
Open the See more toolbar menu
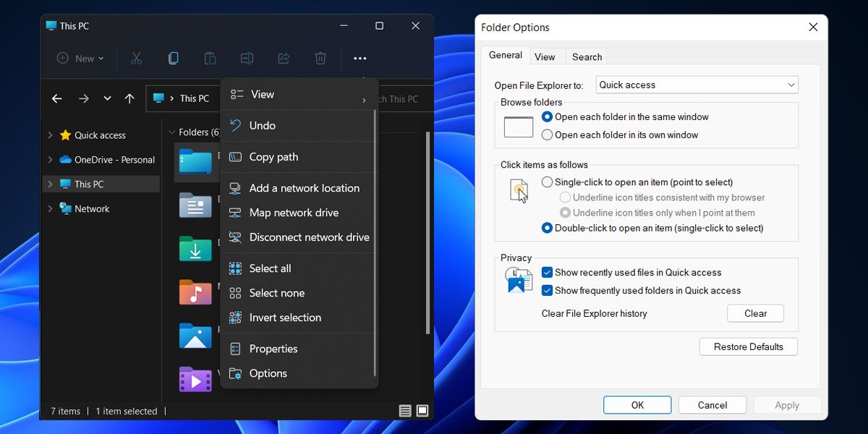click(359, 58)
